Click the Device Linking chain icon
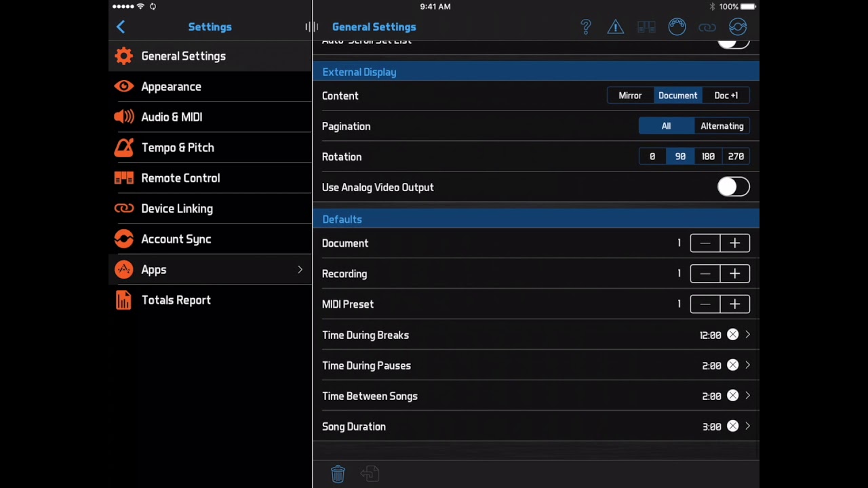Screen dimensions: 868x488 click(124, 209)
